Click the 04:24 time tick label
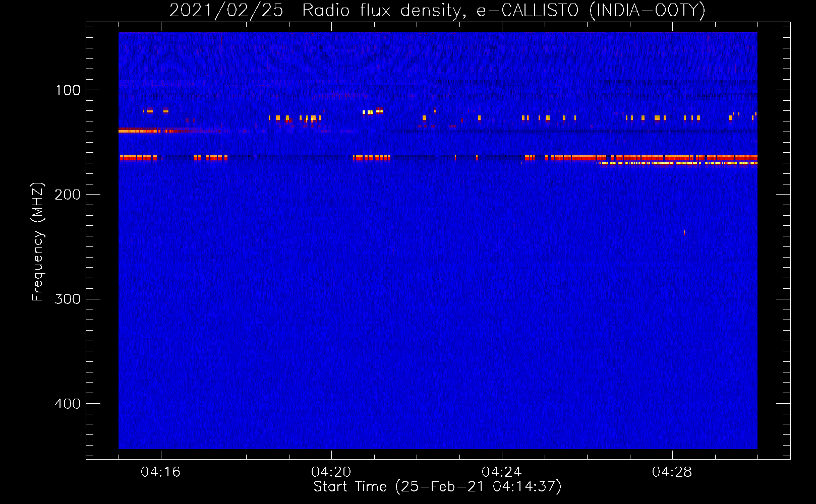This screenshot has width=816, height=504. coord(502,472)
